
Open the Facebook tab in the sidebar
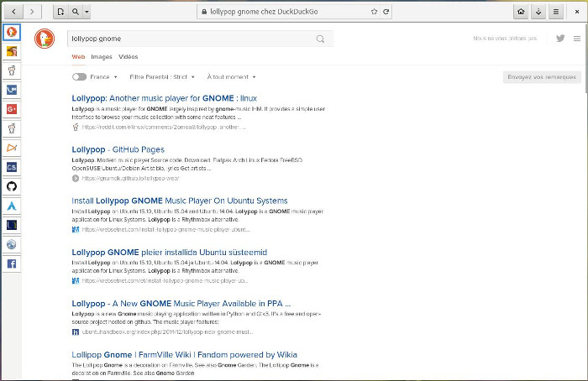[12, 264]
